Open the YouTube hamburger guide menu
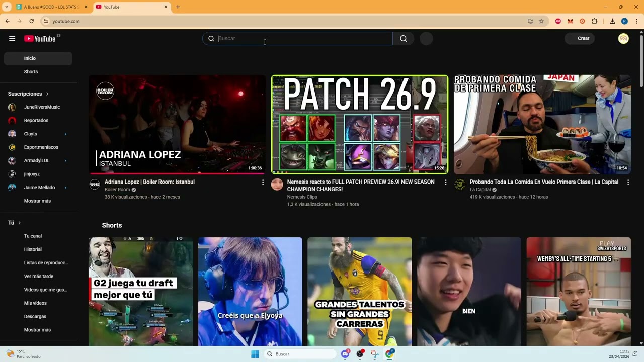Viewport: 644px width, 362px height. [x=12, y=39]
